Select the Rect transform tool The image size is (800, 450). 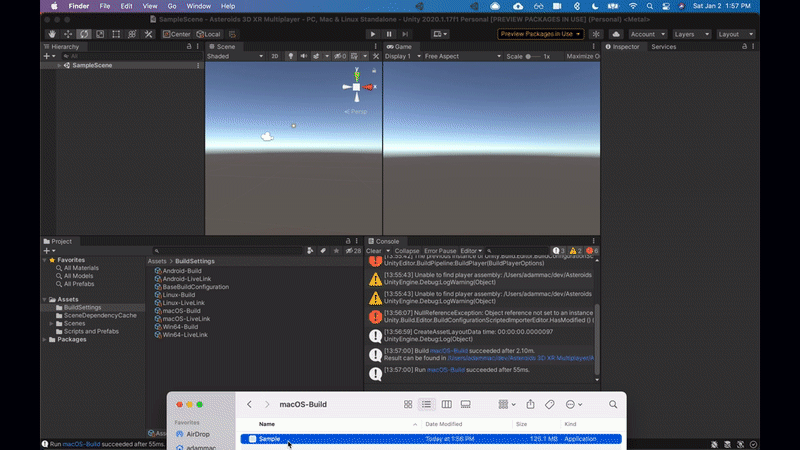116,34
